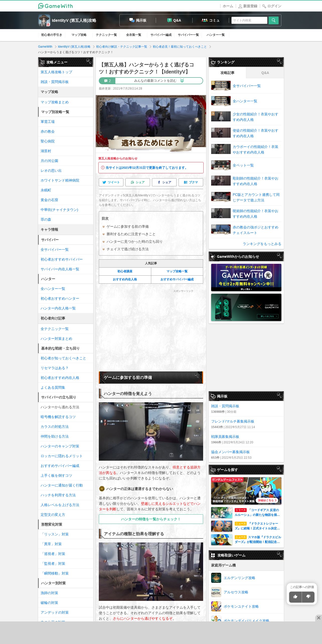Share via Twitter ツイート button
Image resolution: width=322 pixels, height=644 pixels.
pos(111,182)
